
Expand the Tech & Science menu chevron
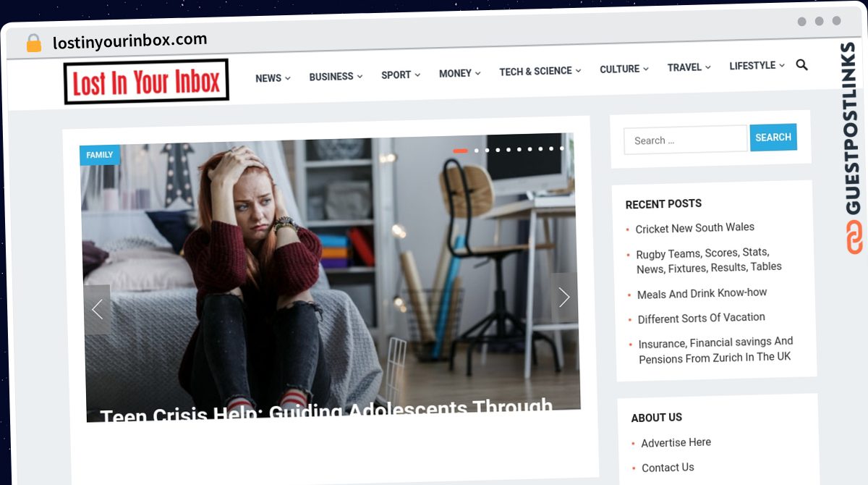578,71
